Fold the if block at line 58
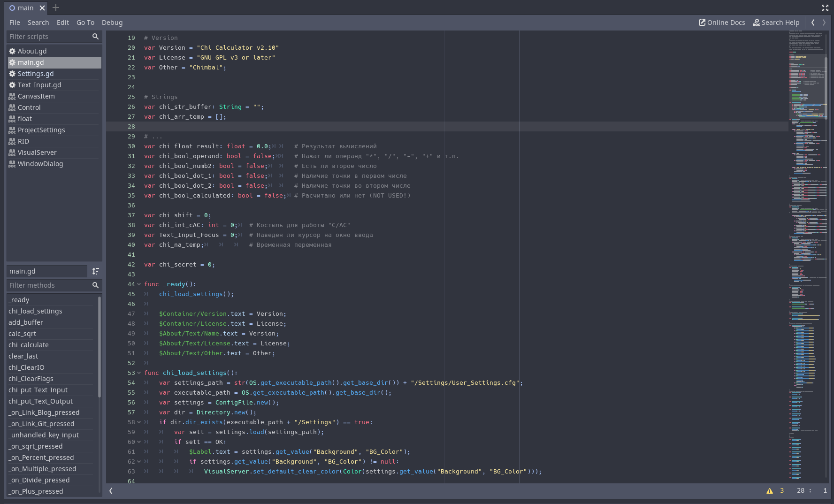Screen dimensions: 834x504 [139, 422]
